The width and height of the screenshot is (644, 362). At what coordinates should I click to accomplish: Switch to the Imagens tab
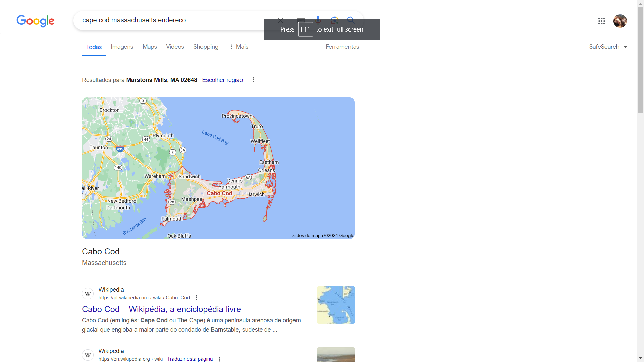click(122, 47)
